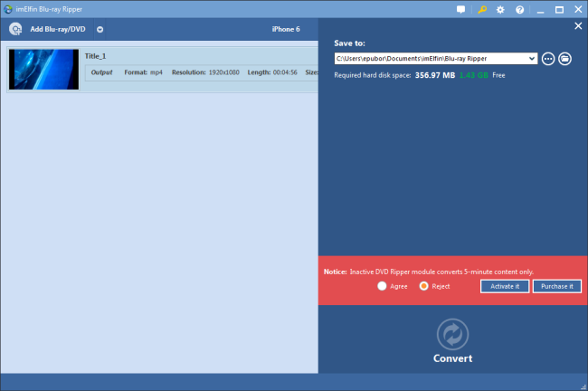Image resolution: width=588 pixels, height=391 pixels.
Task: Expand the Add Blu-ray/DVD dropdown arrow
Action: 100,30
